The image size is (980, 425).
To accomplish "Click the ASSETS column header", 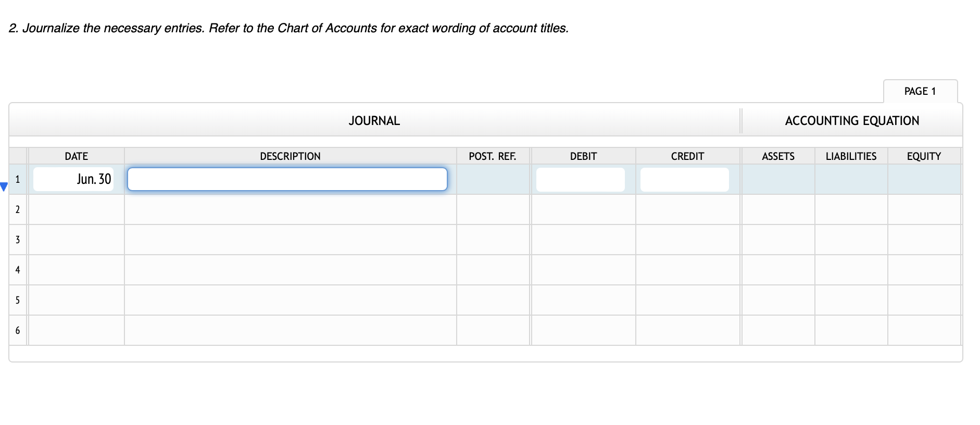I will [x=778, y=156].
